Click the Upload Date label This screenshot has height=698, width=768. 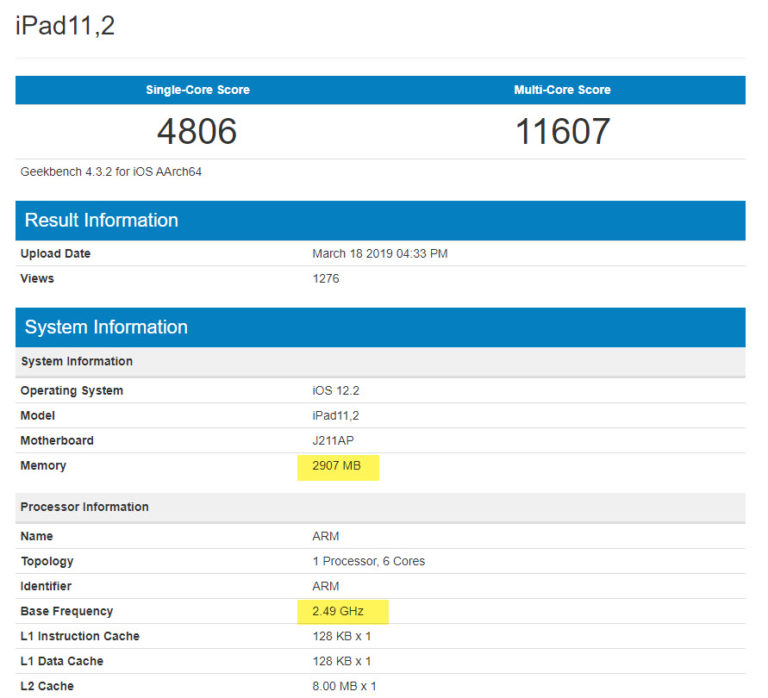coord(55,254)
